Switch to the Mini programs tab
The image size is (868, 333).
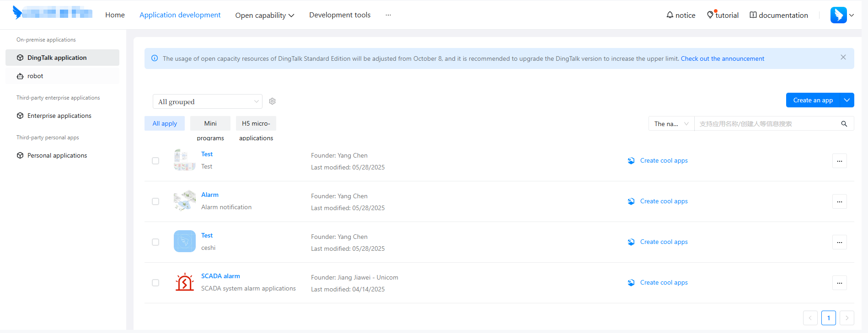[210, 124]
